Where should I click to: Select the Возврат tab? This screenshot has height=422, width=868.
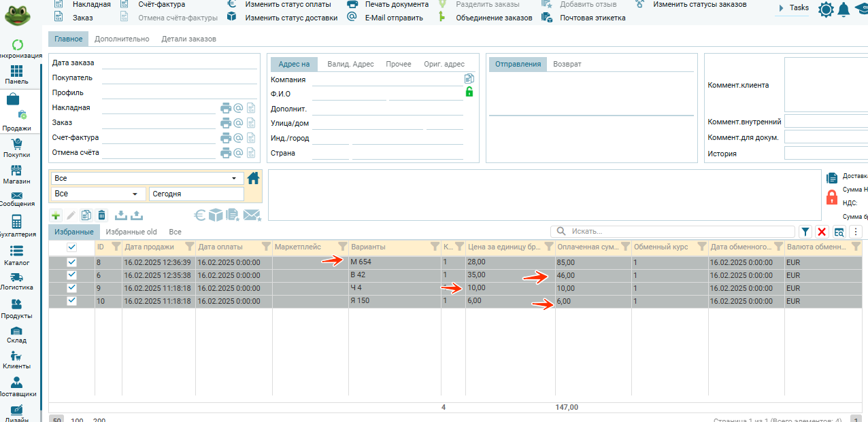[567, 64]
